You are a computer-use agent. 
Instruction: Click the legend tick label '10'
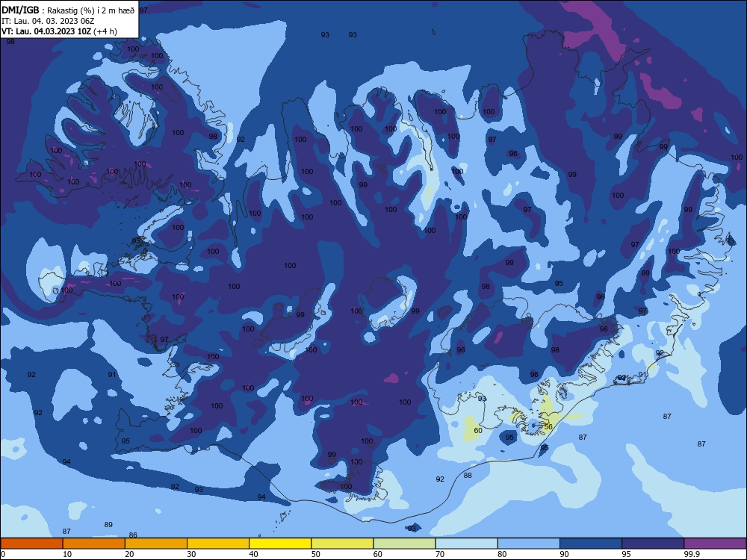coord(67,554)
